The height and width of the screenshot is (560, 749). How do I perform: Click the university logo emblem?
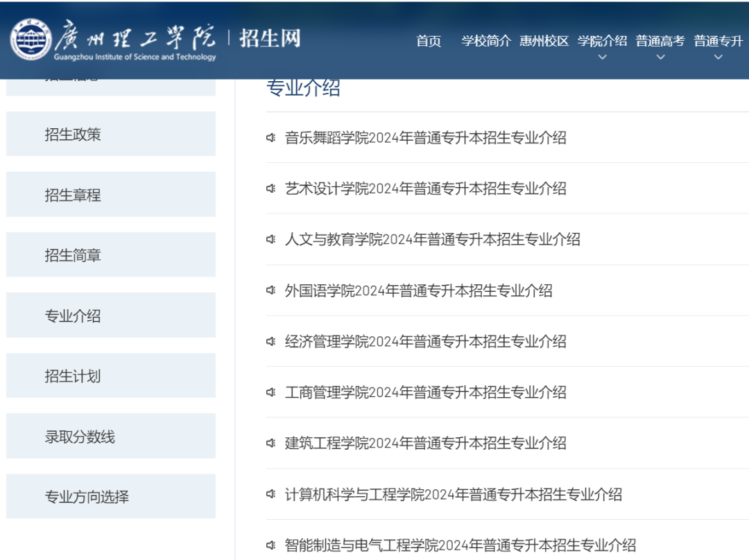(x=31, y=37)
